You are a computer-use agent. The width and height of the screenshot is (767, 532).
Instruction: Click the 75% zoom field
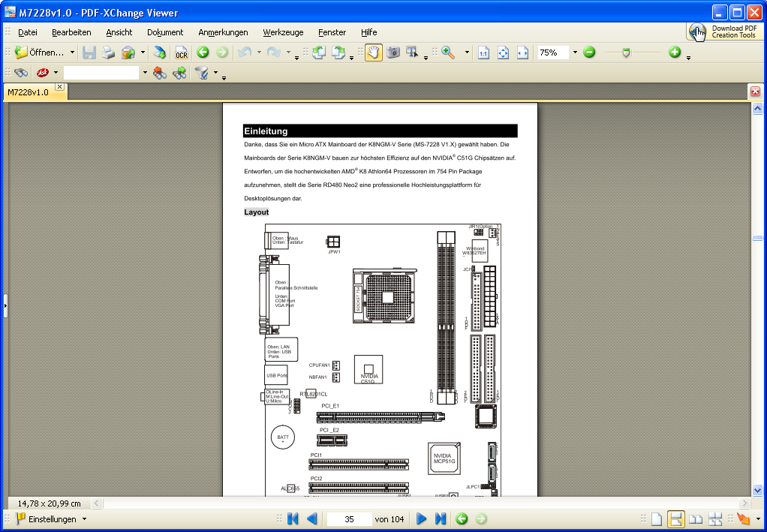click(553, 53)
